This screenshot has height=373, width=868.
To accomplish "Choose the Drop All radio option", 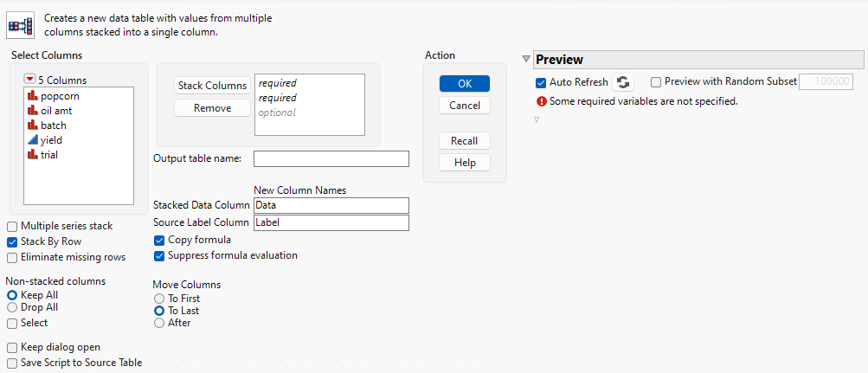I will (x=13, y=307).
